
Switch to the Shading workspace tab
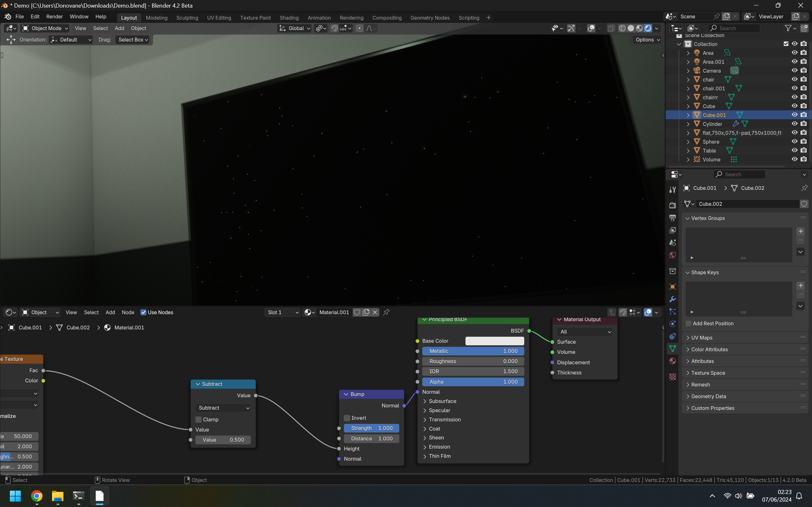point(289,18)
